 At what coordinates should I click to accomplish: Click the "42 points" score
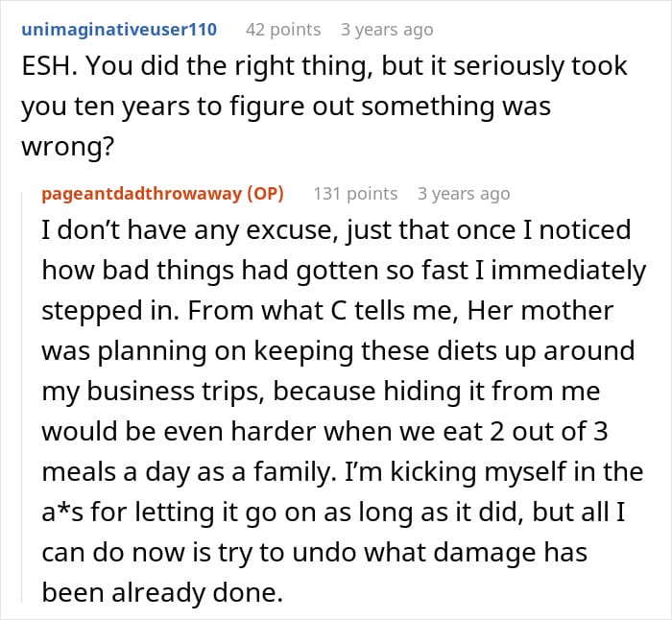pos(283,30)
